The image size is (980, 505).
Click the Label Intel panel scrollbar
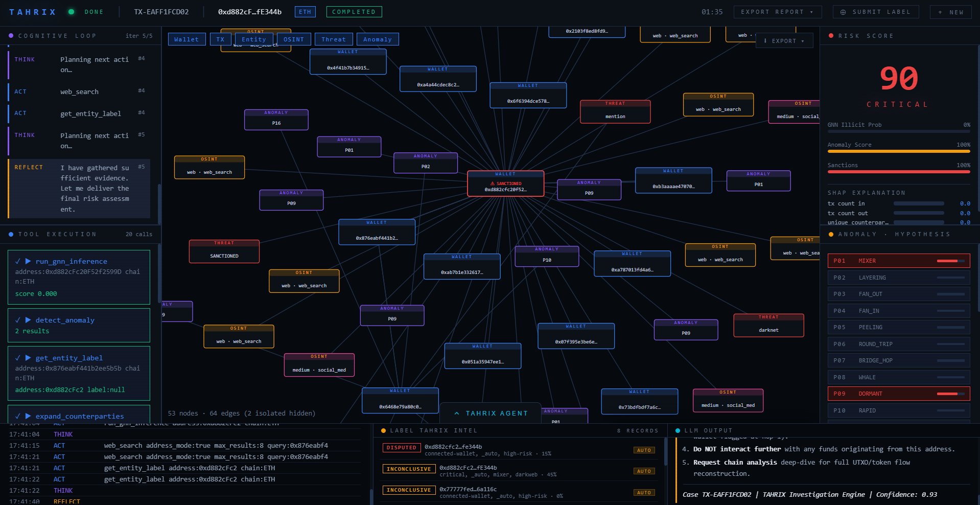point(666,452)
